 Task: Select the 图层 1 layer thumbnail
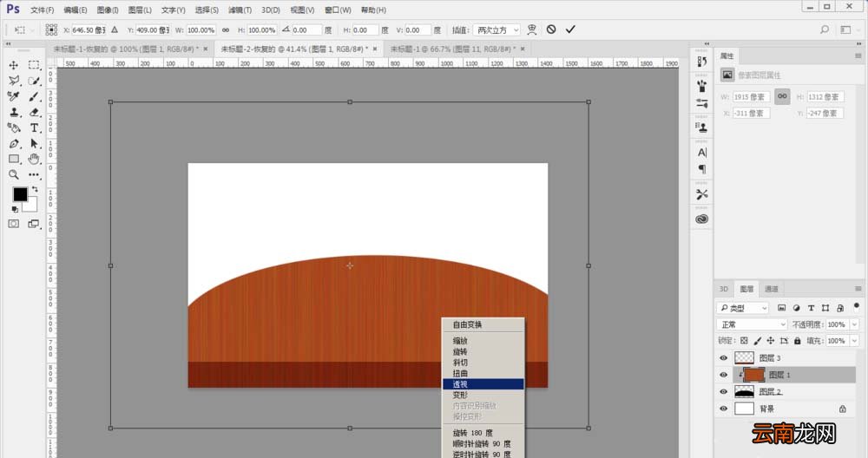point(754,375)
